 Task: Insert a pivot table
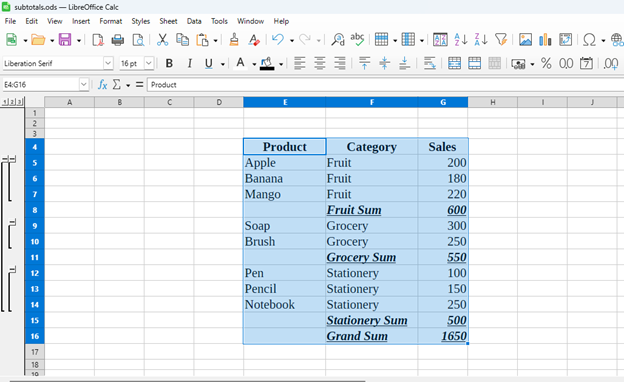[565, 40]
